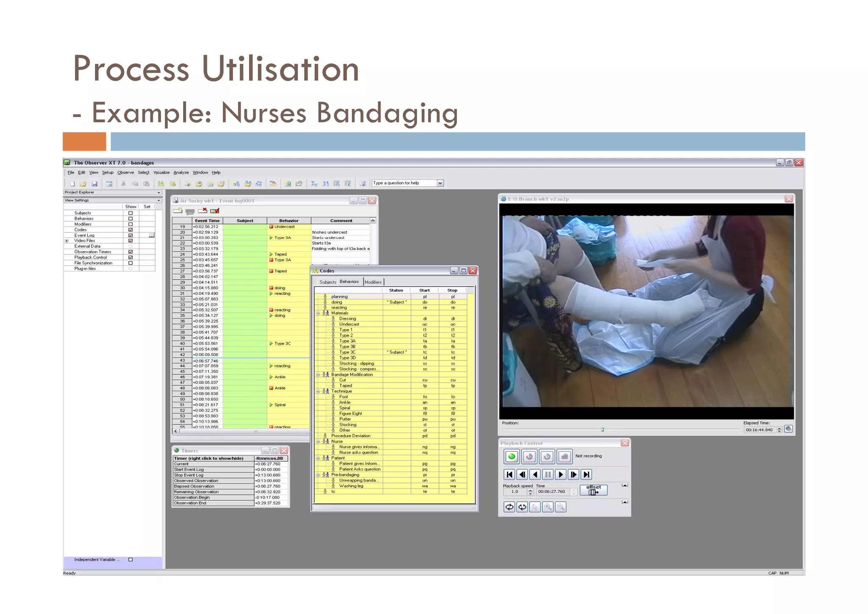Image resolution: width=868 pixels, height=614 pixels.
Task: Click the Cut scissors toolbar icon
Action: coord(123,184)
